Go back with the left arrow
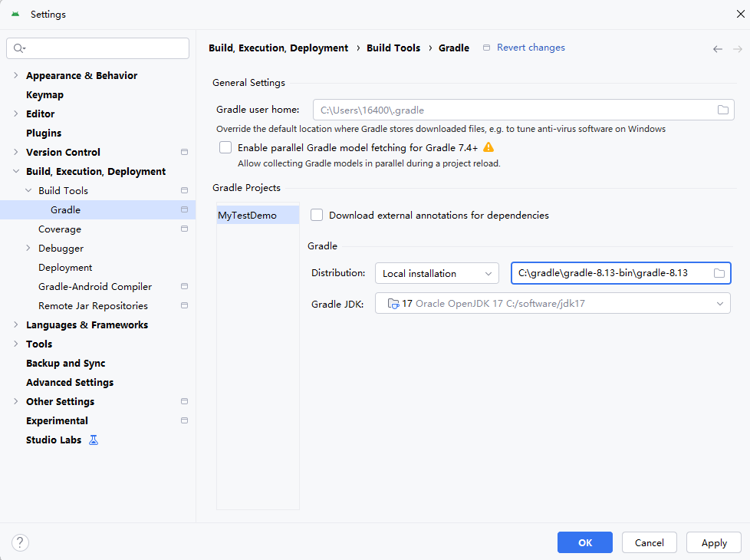Image resolution: width=750 pixels, height=560 pixels. click(x=718, y=49)
